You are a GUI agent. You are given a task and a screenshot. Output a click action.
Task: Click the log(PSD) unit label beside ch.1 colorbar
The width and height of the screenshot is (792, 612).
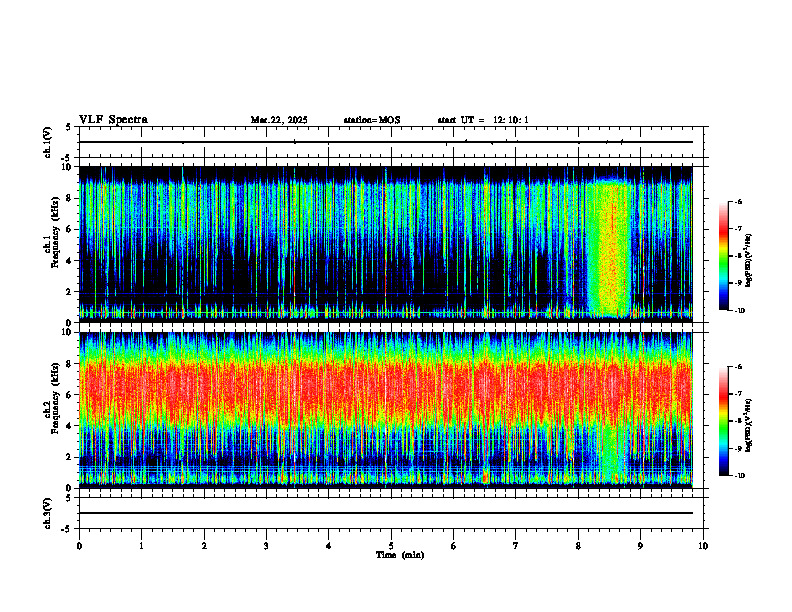(x=749, y=261)
